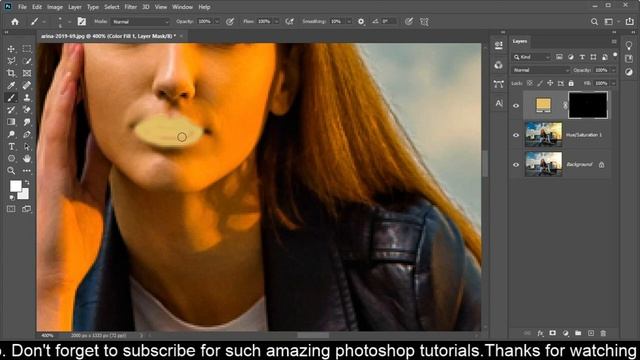Select the Zoom tool in toolbox
640x360 pixels.
[11, 171]
